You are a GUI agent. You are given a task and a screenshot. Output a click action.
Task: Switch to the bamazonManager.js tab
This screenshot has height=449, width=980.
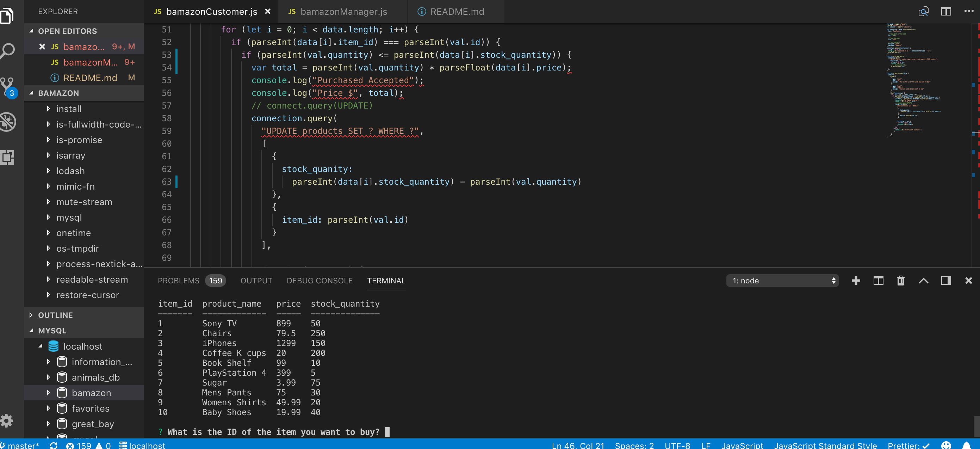pos(343,11)
